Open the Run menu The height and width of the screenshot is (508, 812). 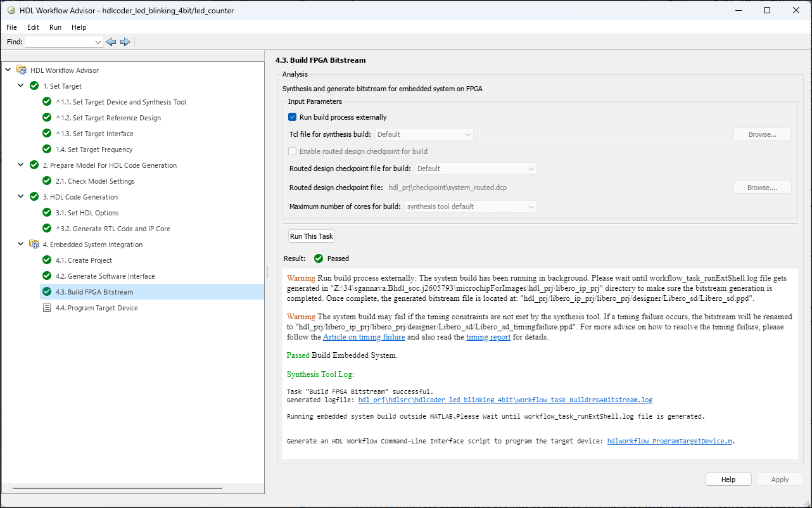[x=55, y=27]
